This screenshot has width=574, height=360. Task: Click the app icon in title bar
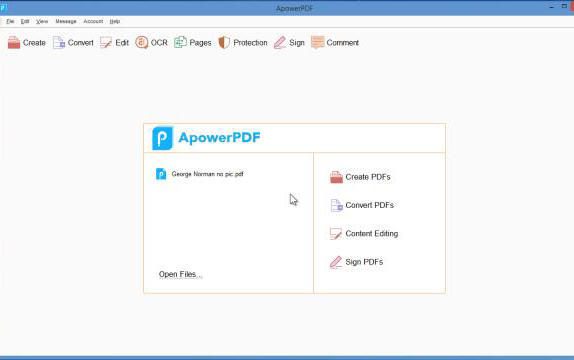click(4, 7)
